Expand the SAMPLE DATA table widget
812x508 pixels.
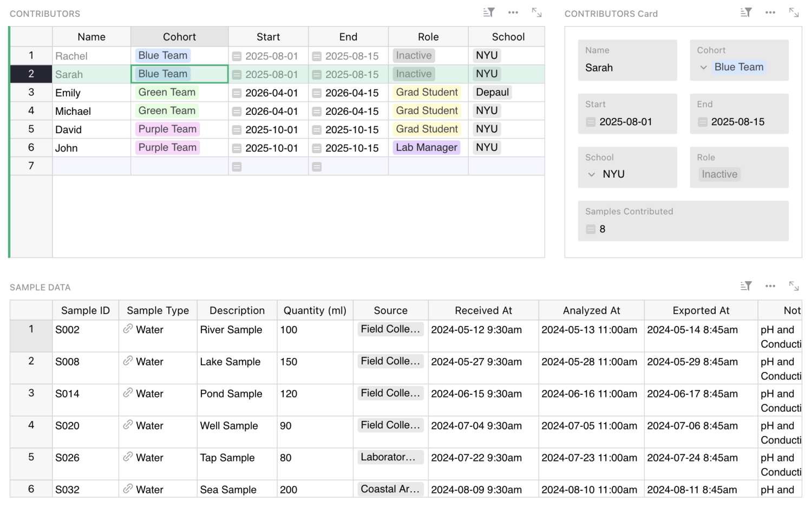click(794, 286)
